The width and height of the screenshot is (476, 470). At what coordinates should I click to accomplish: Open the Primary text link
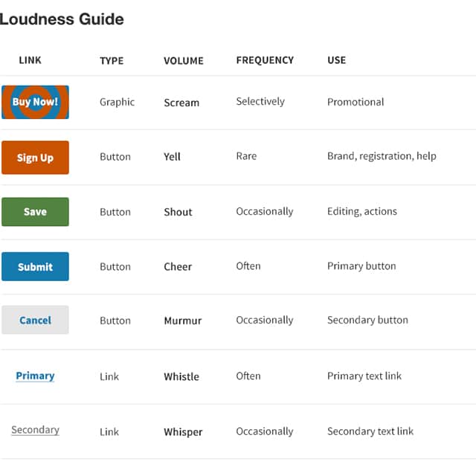(35, 376)
